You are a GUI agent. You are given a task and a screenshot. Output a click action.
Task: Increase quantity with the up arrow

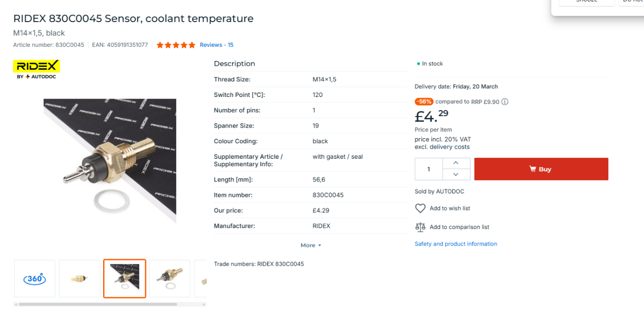(456, 163)
